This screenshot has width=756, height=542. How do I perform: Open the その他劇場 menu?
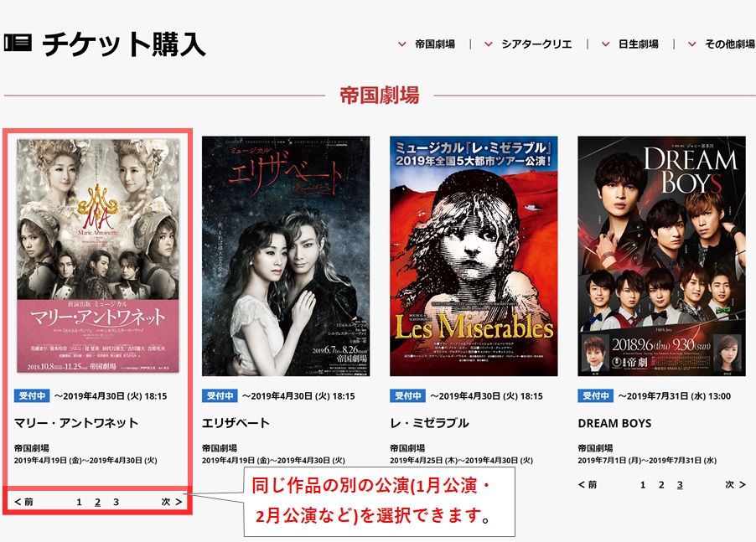722,44
